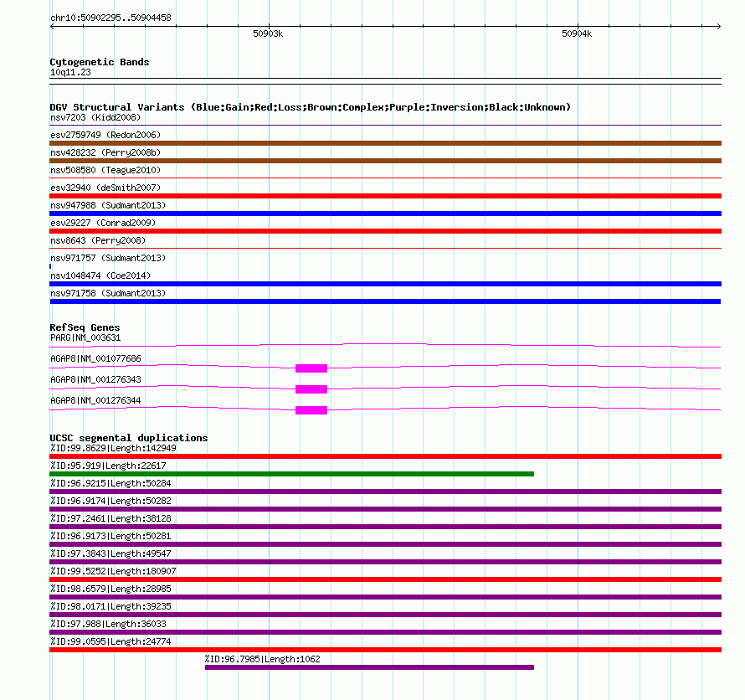Viewport: 745px width, 700px height.
Task: Open the nsv508580 (Teague2010) label
Action: 105,170
